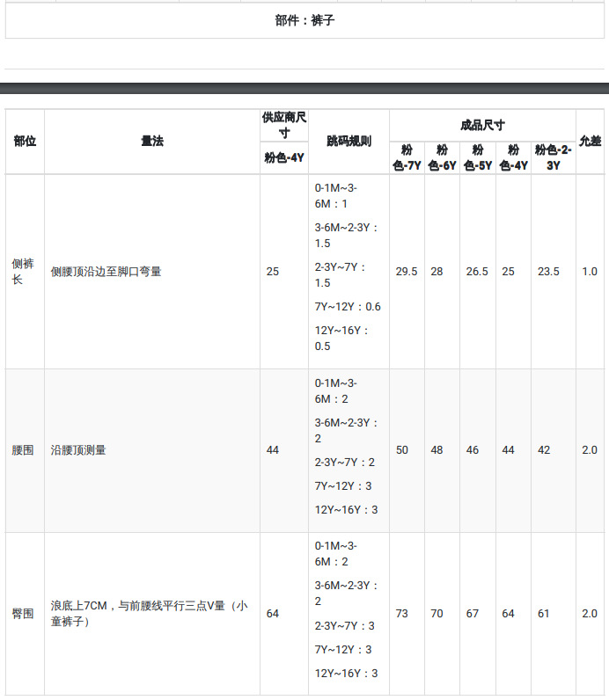Click 12Y~16Y：0.5 rule in 侧裤长 row

(341, 339)
